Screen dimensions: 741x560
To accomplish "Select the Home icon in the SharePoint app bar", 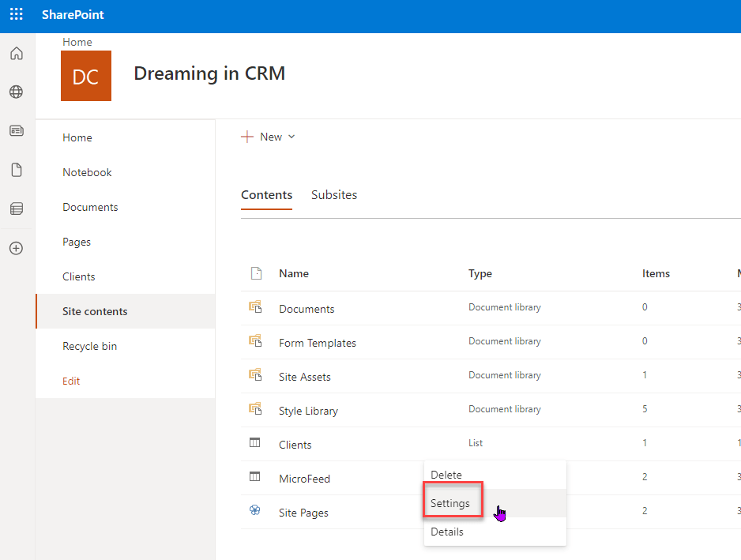I will [17, 53].
